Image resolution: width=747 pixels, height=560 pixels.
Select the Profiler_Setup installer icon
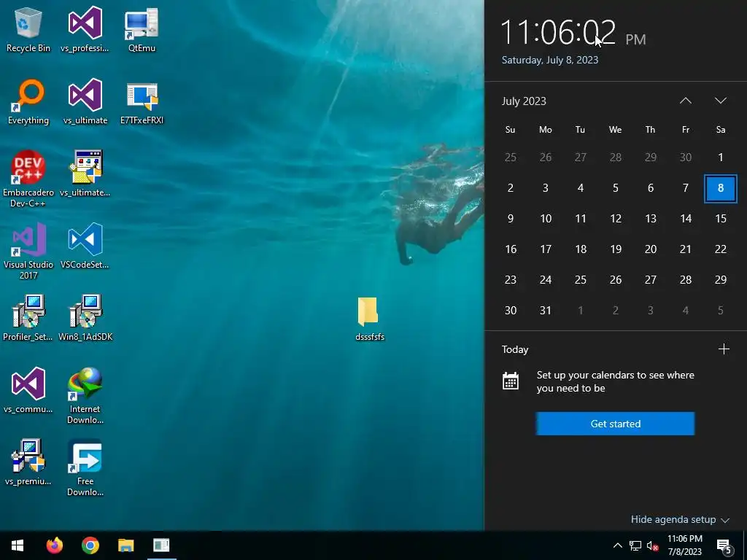click(28, 318)
